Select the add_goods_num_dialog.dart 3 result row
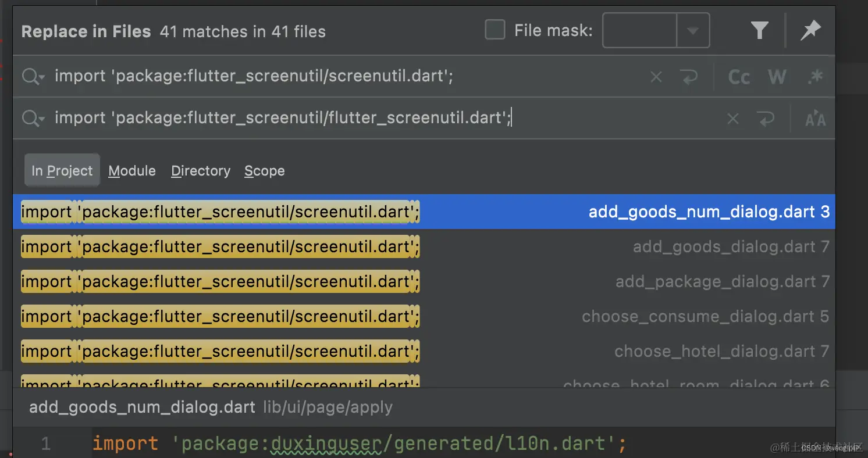Screen dimensions: 868x458 [x=424, y=212]
